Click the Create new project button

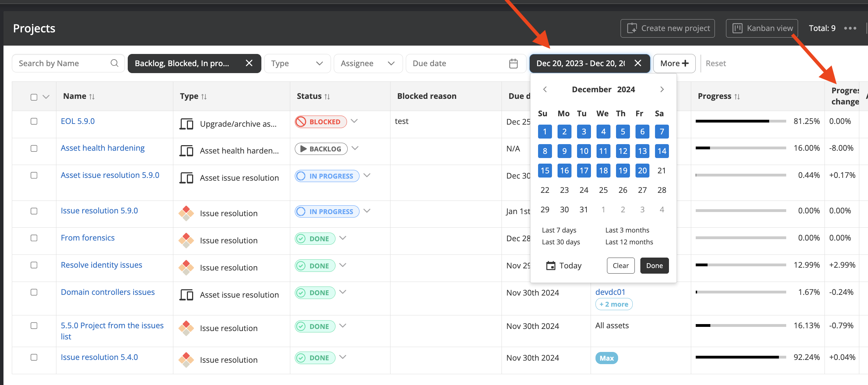(667, 28)
